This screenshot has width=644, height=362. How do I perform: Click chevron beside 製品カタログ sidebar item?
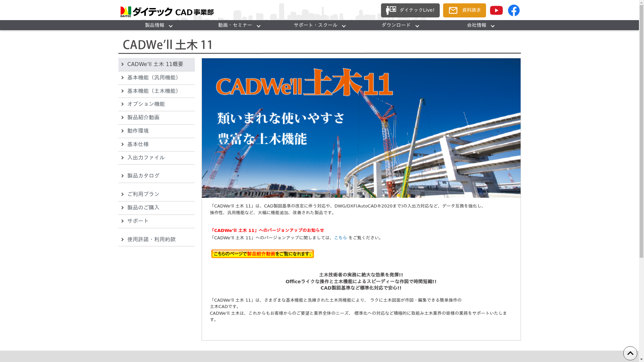point(122,176)
